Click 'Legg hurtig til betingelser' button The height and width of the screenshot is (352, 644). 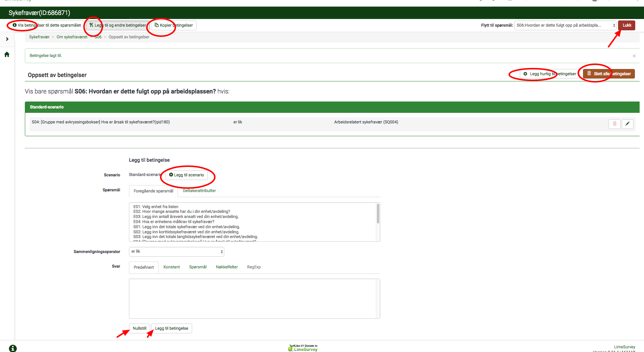coord(550,74)
